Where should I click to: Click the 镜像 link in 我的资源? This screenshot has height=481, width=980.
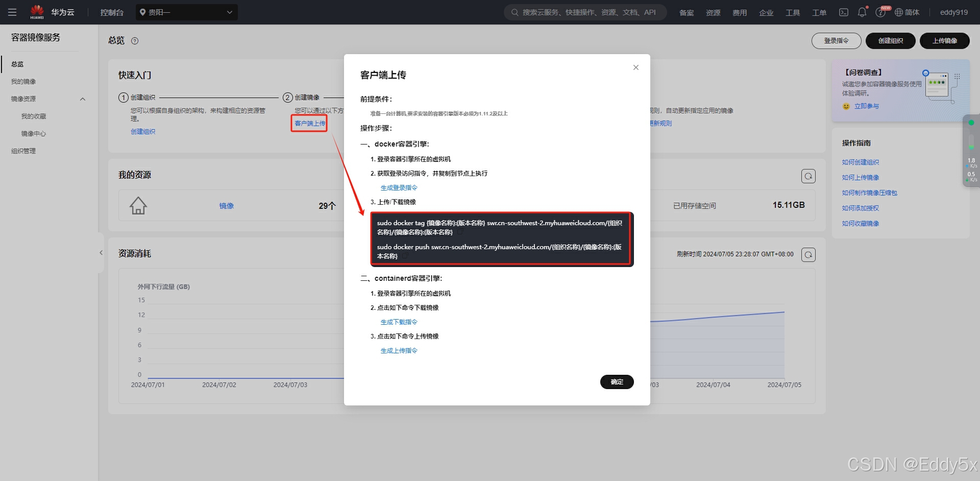pyautogui.click(x=227, y=206)
